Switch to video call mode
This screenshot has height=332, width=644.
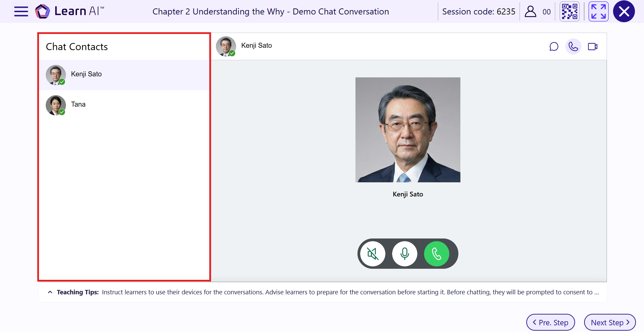click(x=593, y=46)
